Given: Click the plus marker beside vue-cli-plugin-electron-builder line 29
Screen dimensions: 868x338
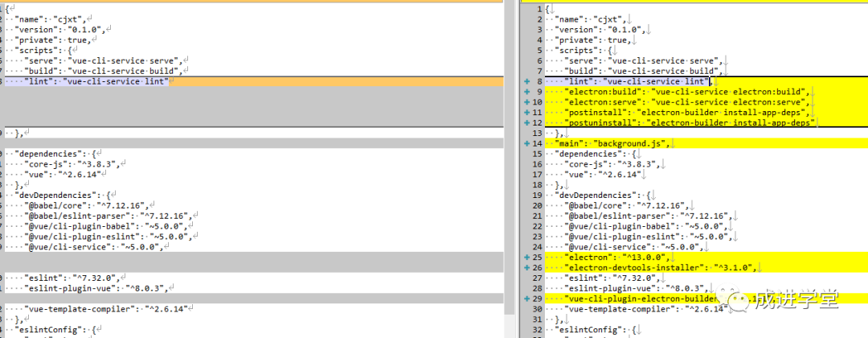Looking at the screenshot, I should (526, 299).
